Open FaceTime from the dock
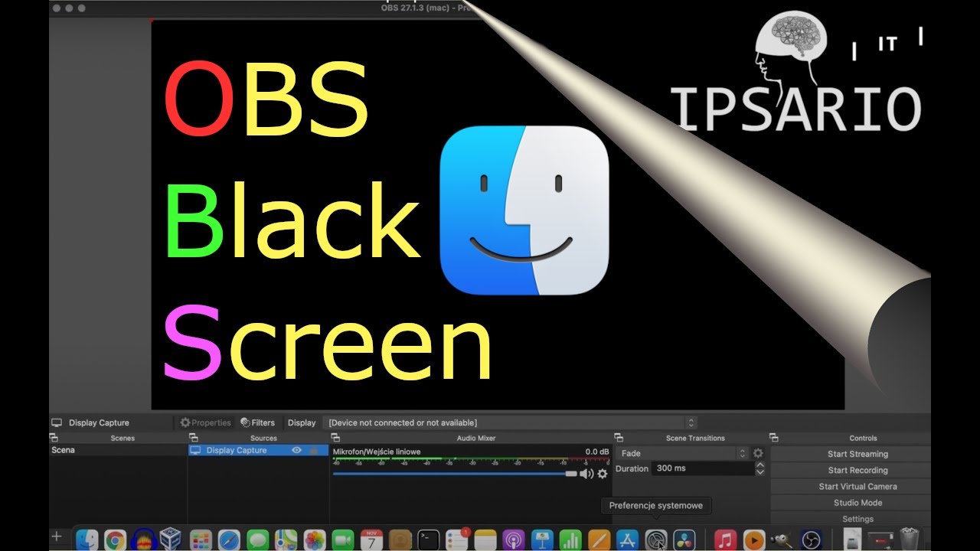 [343, 540]
